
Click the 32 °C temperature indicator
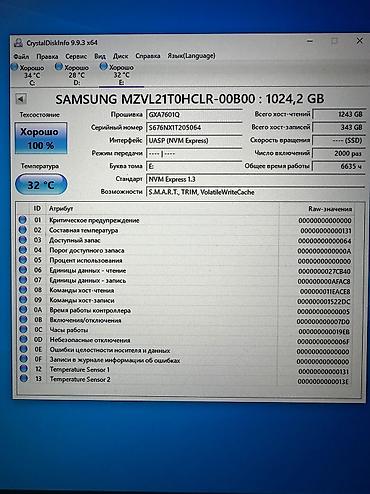[x=41, y=184]
